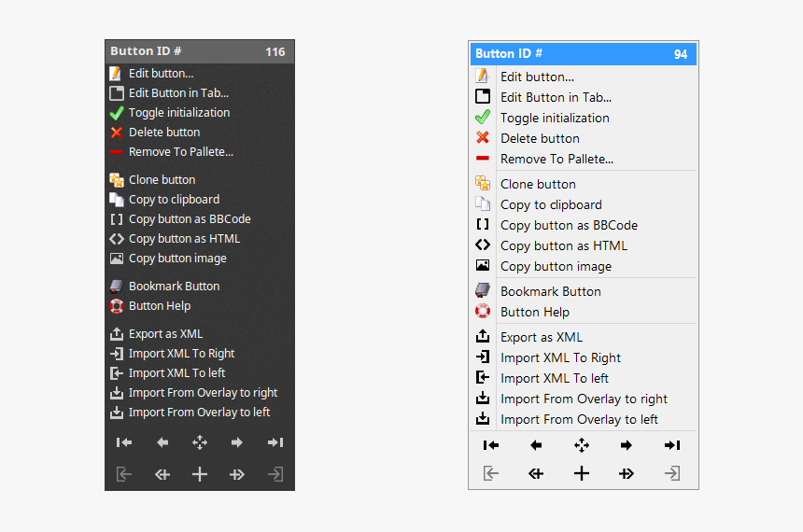Click the left arrow-with-plus icon, dark menu
Viewport: 803px width, 532px height.
[162, 475]
